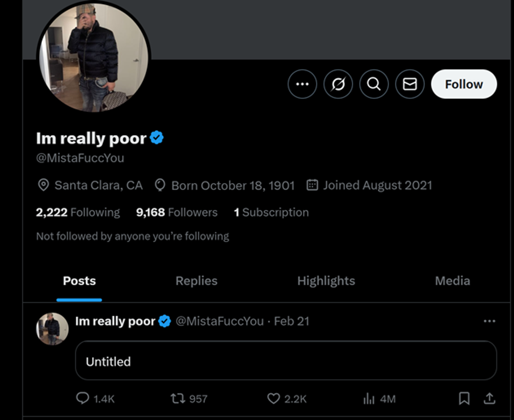Share the post via upload icon
Image resolution: width=514 pixels, height=420 pixels.
pos(489,398)
